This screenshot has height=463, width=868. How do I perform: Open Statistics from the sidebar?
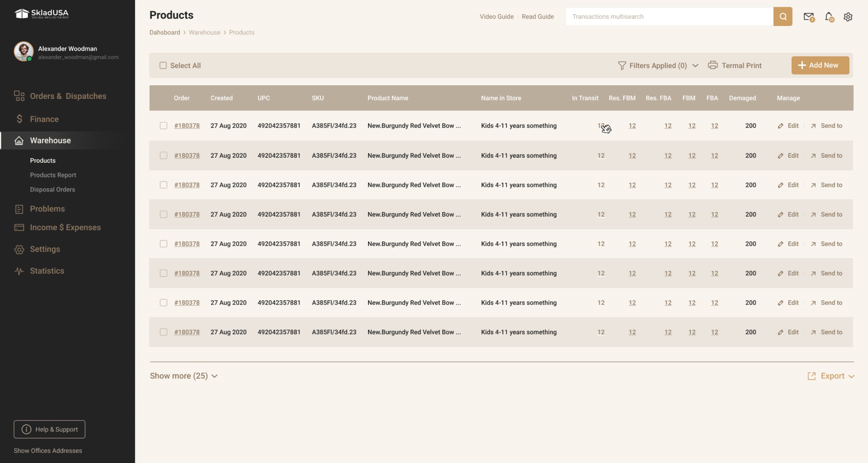click(47, 271)
